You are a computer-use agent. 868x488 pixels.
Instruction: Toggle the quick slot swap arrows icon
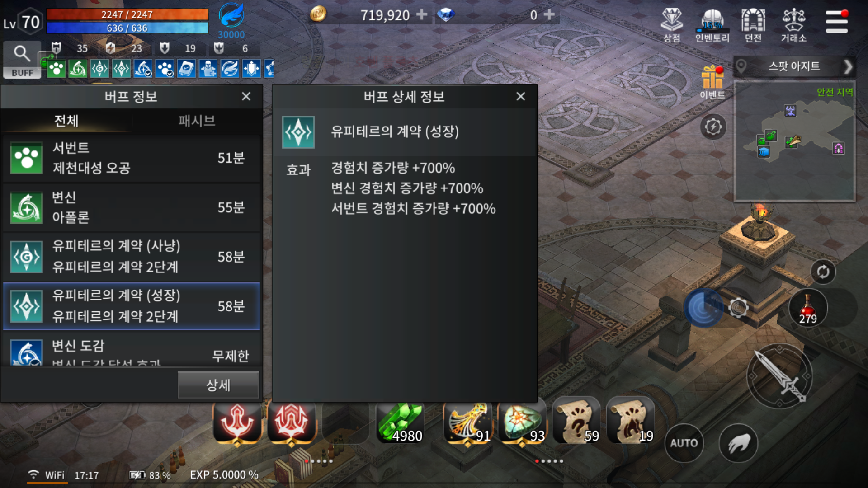(x=823, y=272)
